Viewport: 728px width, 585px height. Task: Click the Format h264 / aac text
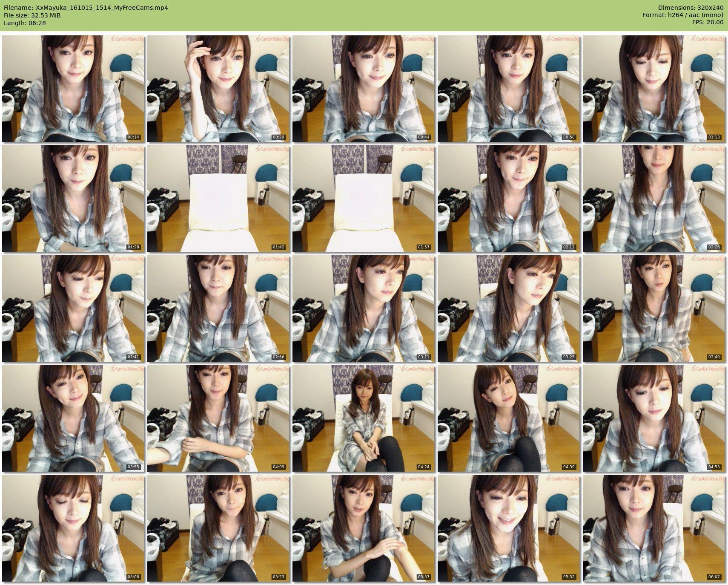click(682, 15)
